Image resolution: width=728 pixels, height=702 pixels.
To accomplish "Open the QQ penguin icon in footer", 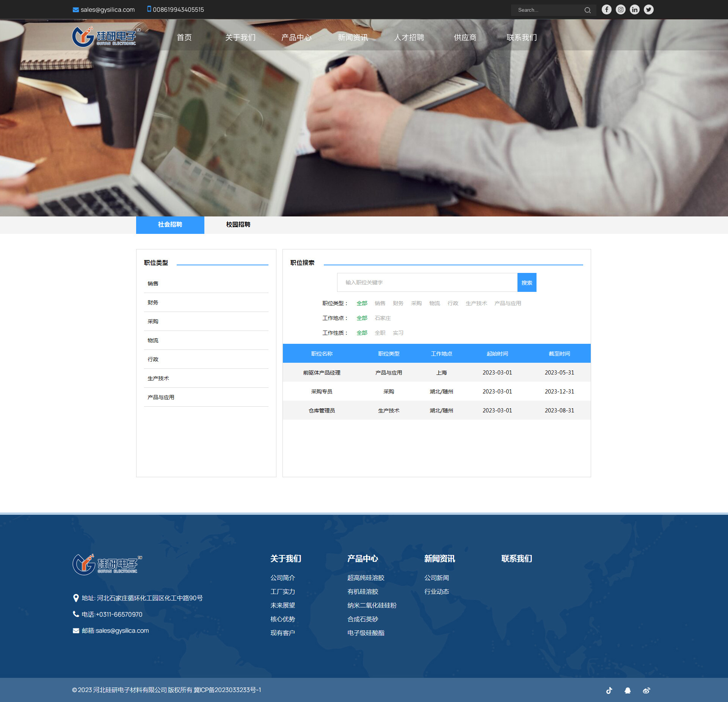I will point(628,690).
